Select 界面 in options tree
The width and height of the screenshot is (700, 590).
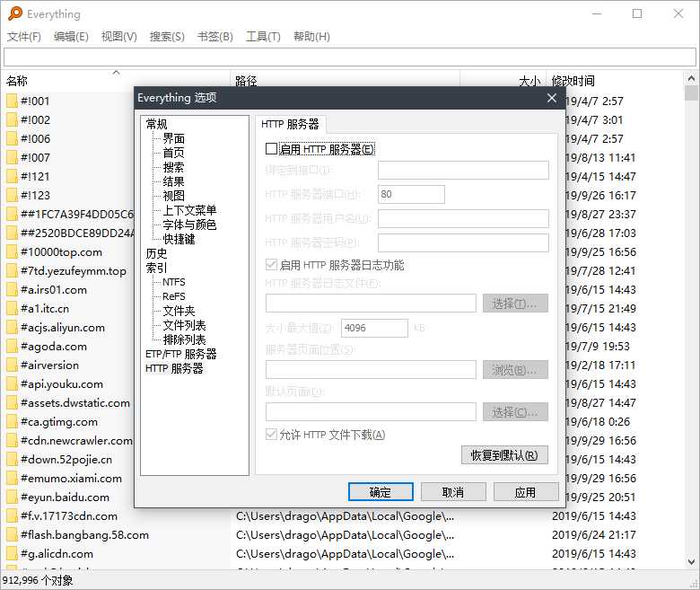click(173, 138)
